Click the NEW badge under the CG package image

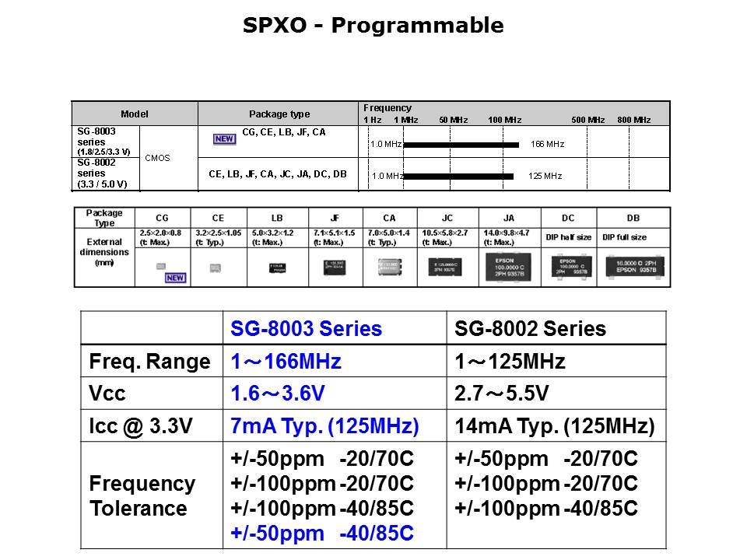pos(175,278)
